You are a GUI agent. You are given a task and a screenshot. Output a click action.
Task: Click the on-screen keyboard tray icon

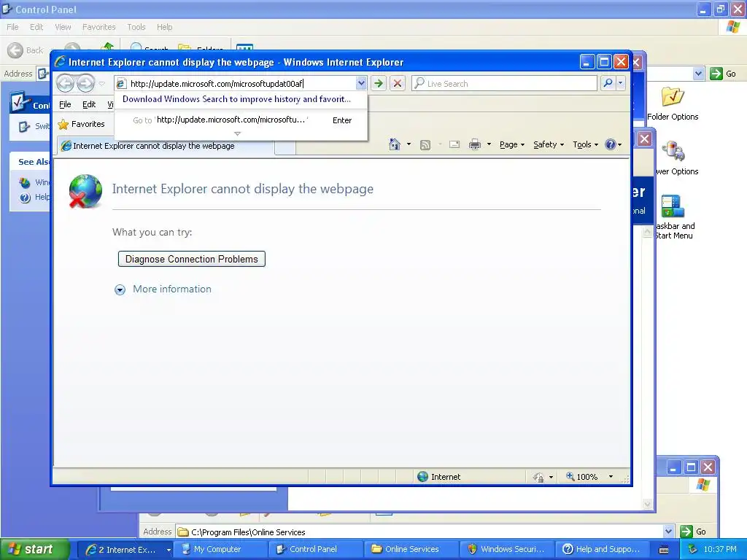click(664, 550)
